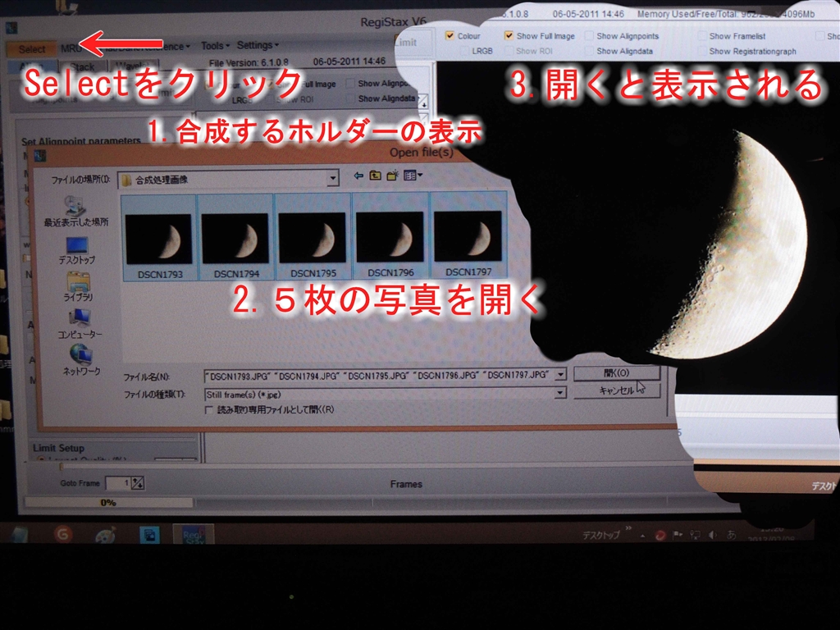Toggle the Colour checkbox in the top-right panel
The image size is (840, 630).
(x=450, y=35)
